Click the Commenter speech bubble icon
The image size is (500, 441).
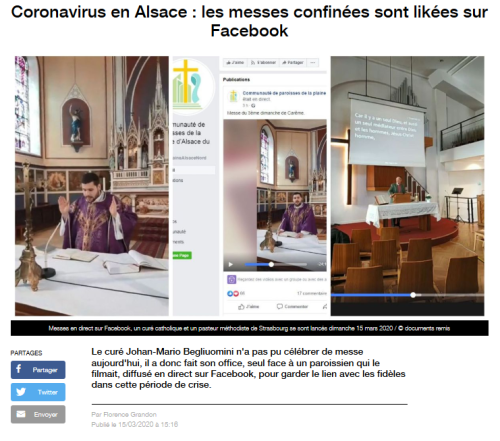point(280,306)
